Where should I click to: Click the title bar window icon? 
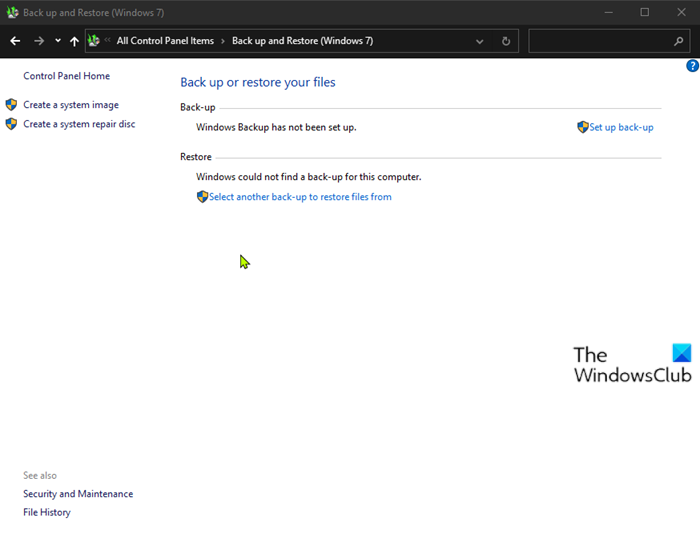pyautogui.click(x=12, y=13)
